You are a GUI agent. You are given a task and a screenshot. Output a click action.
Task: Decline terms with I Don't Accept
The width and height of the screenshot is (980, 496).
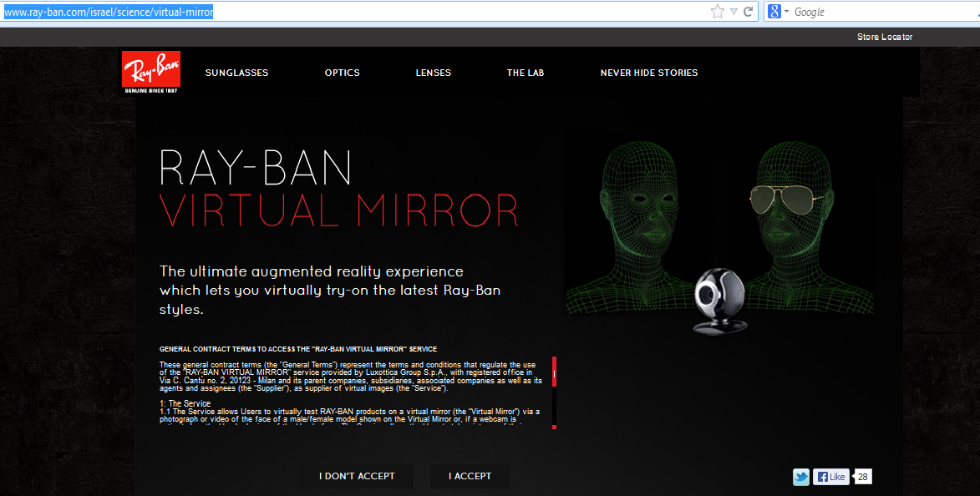[357, 476]
